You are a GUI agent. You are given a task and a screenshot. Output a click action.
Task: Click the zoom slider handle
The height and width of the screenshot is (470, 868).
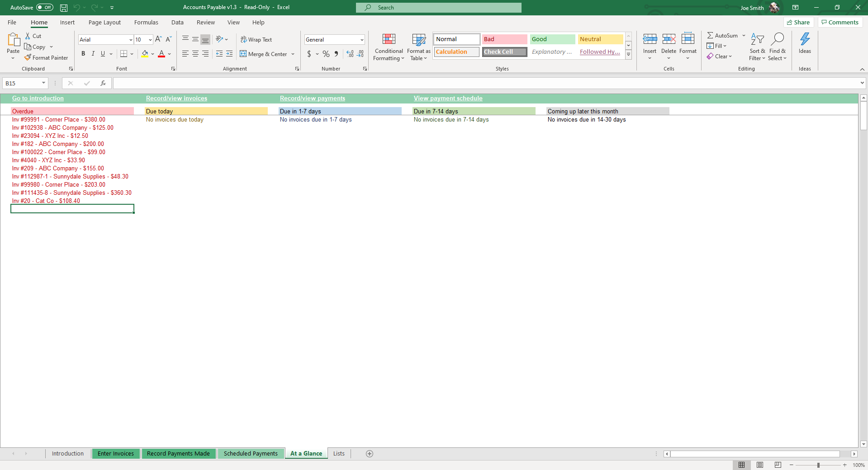tap(818, 465)
